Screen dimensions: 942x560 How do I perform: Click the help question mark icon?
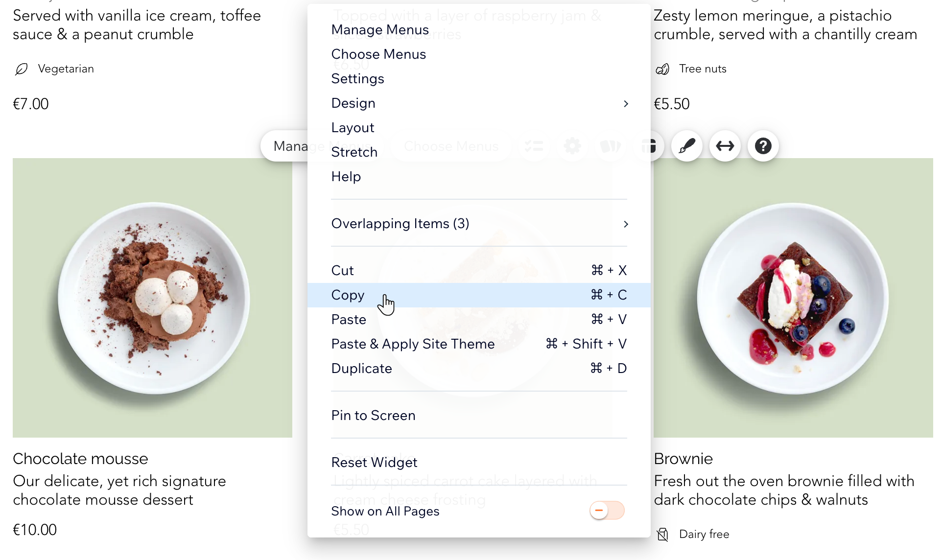click(763, 145)
